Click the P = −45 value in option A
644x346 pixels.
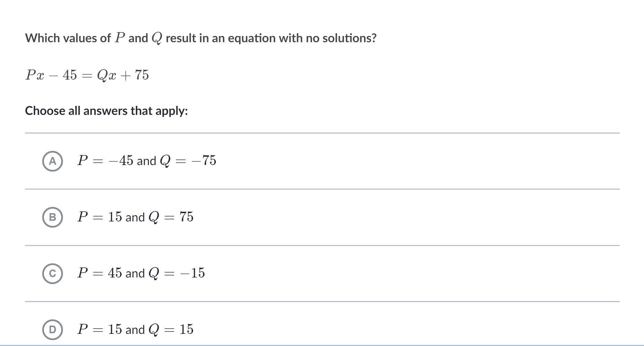[105, 161]
